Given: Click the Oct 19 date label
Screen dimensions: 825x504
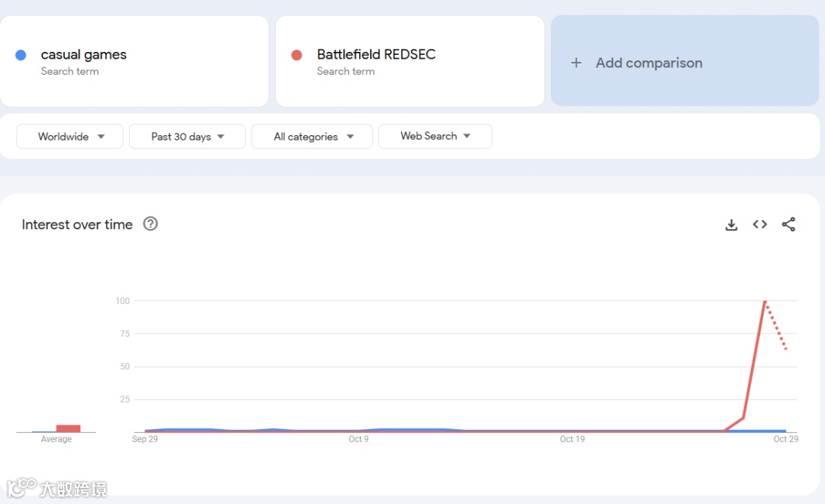Looking at the screenshot, I should tap(572, 439).
